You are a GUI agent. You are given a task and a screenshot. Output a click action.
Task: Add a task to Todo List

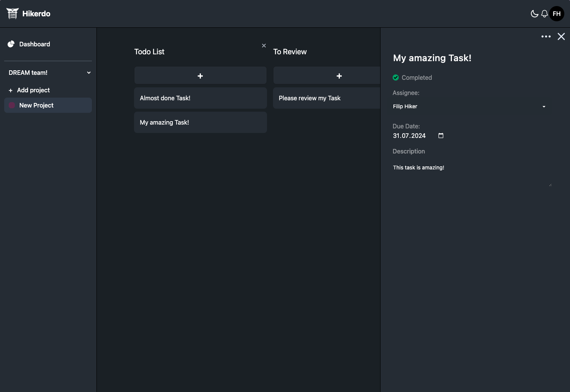click(x=200, y=76)
